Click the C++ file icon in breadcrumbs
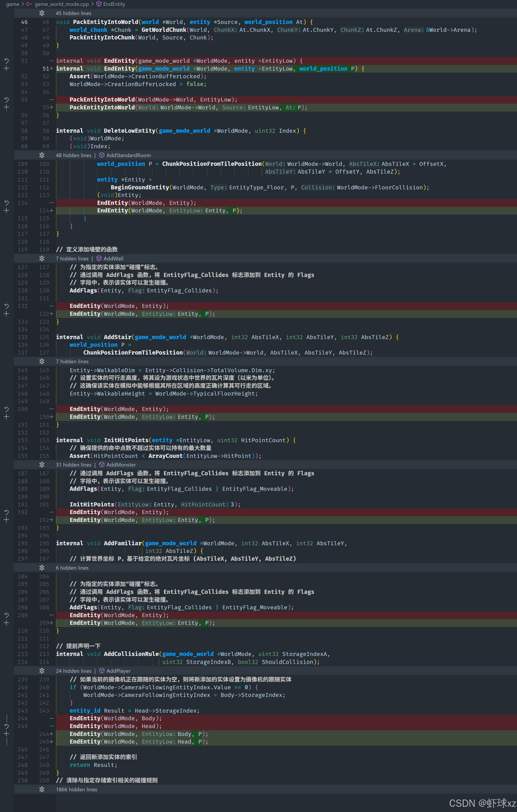 (29, 4)
